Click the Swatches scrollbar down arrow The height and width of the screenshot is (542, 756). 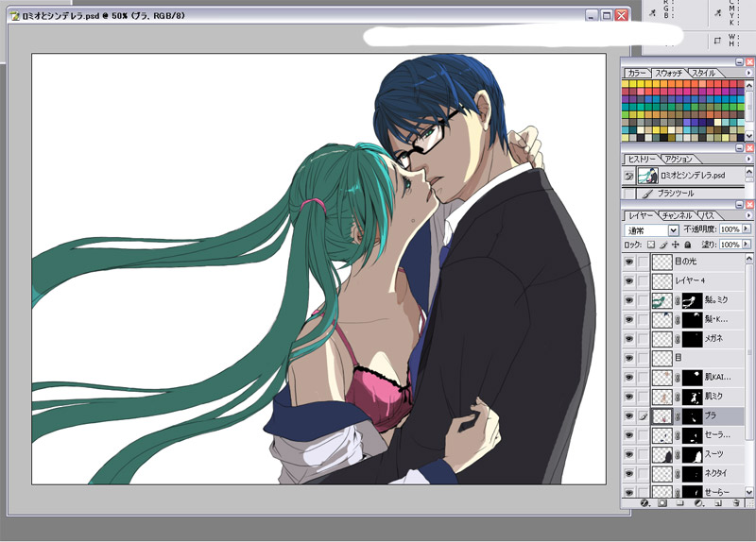pyautogui.click(x=749, y=135)
